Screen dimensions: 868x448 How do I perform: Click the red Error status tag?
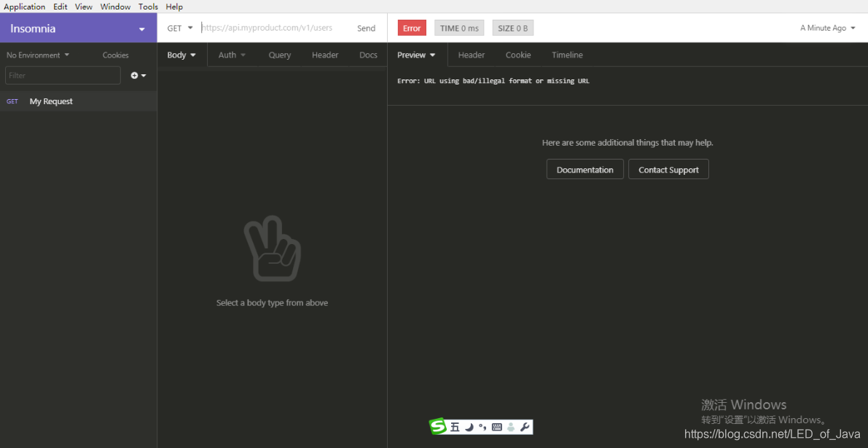click(412, 28)
